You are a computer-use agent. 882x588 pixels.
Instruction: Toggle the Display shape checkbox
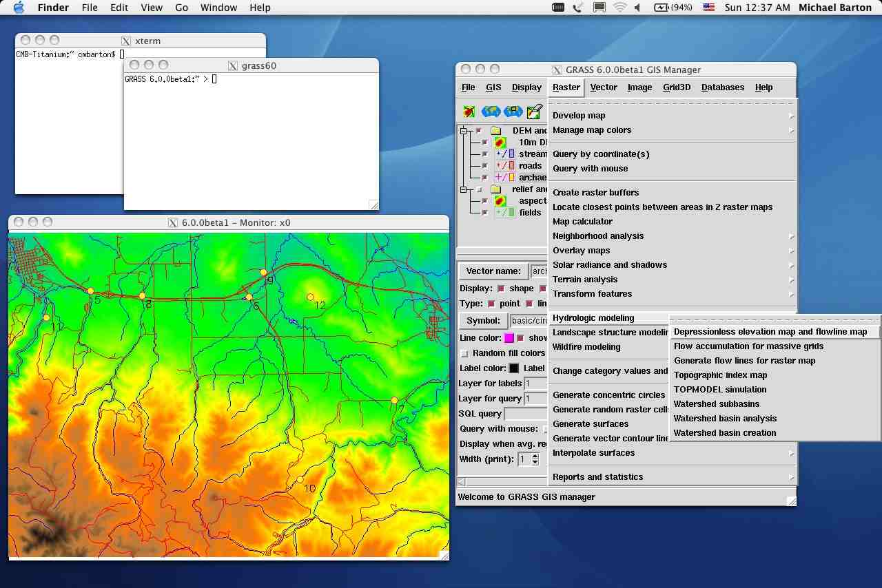coord(501,288)
